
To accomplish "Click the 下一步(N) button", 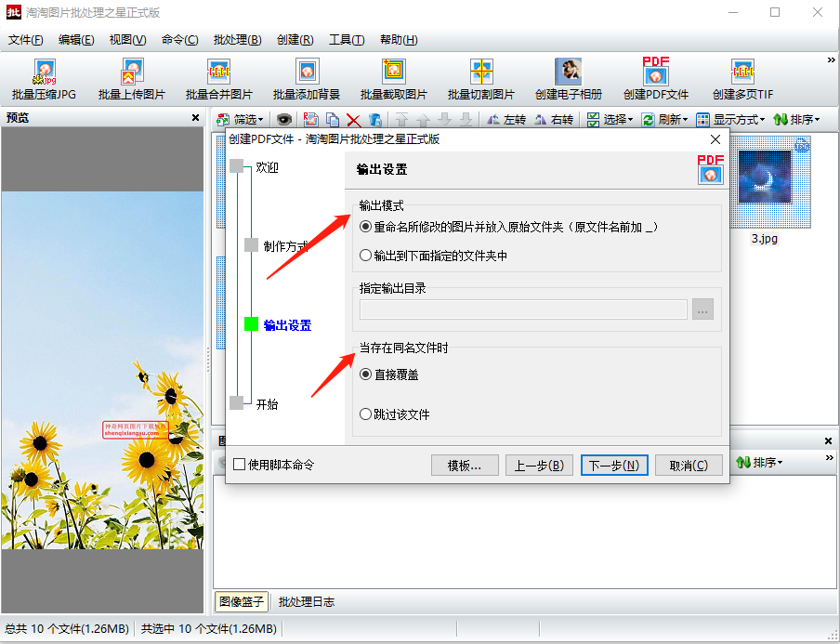I will click(x=614, y=466).
